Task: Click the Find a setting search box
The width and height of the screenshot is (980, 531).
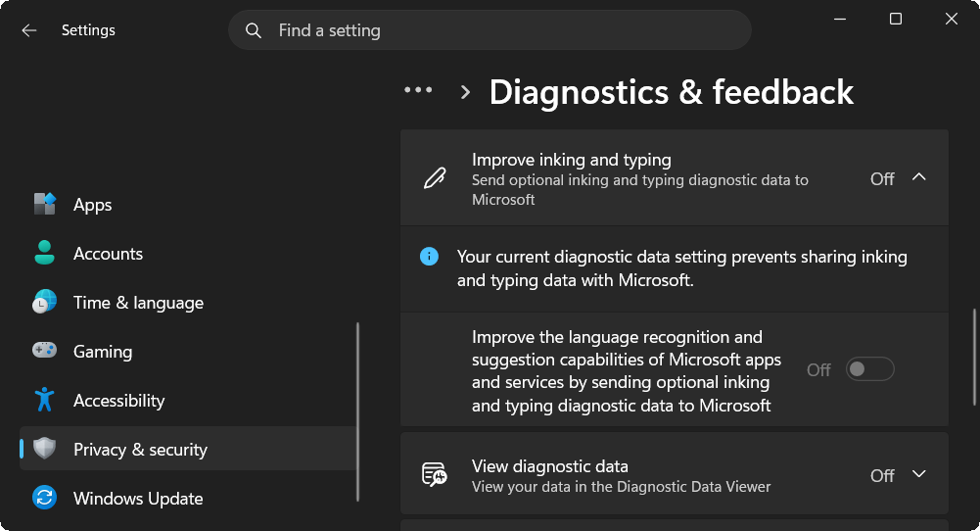Action: pos(490,30)
